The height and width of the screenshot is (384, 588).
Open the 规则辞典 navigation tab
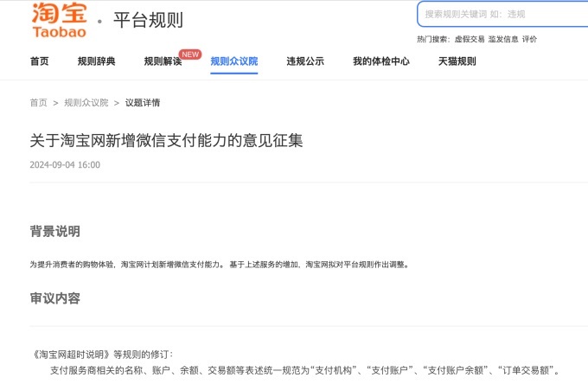point(96,61)
